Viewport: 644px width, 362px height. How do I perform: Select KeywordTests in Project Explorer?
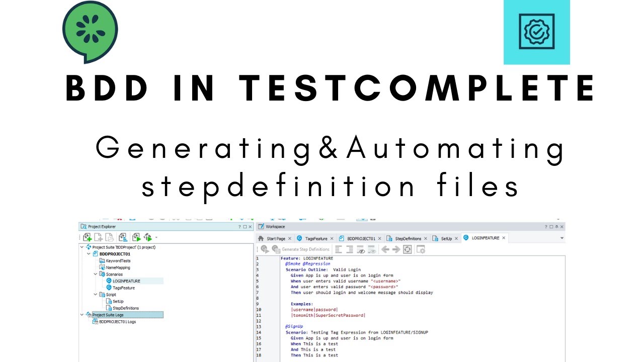point(118,261)
